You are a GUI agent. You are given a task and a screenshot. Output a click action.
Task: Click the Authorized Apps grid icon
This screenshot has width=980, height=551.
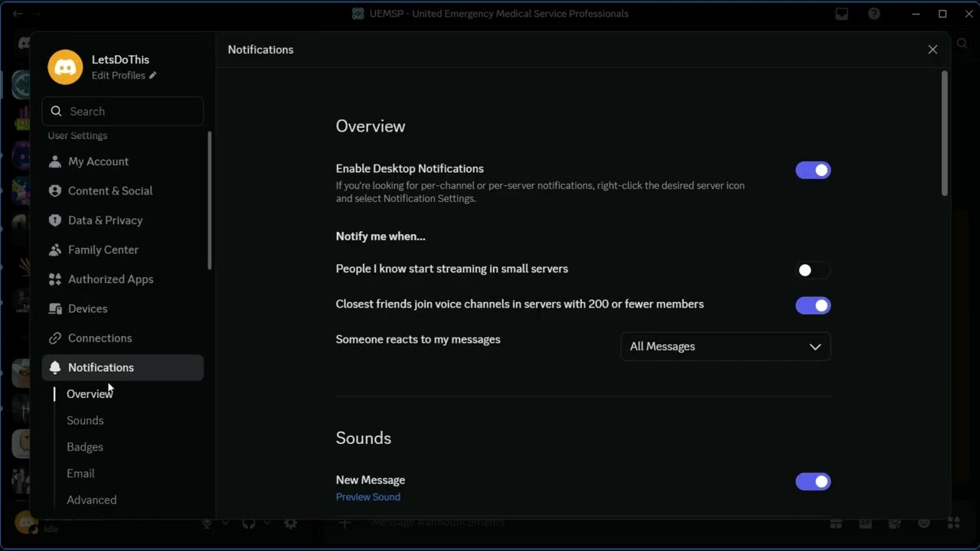point(55,279)
